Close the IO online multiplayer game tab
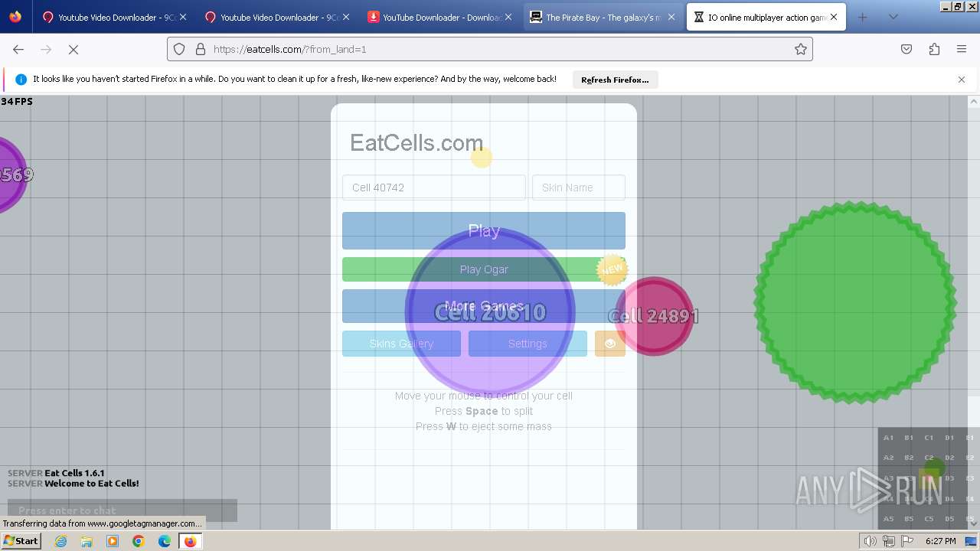 point(834,17)
